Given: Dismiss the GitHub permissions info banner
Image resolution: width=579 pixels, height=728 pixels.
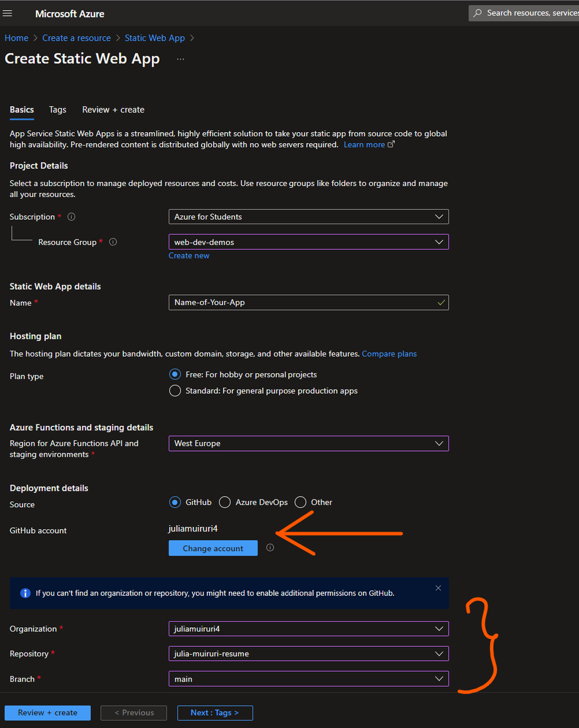Looking at the screenshot, I should pyautogui.click(x=438, y=588).
